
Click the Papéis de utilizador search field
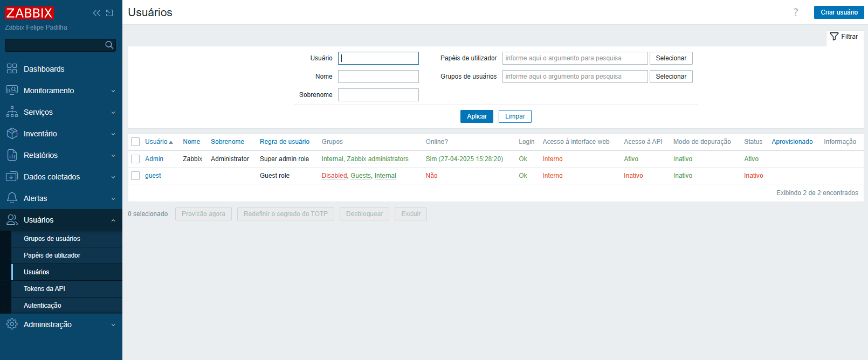point(575,58)
